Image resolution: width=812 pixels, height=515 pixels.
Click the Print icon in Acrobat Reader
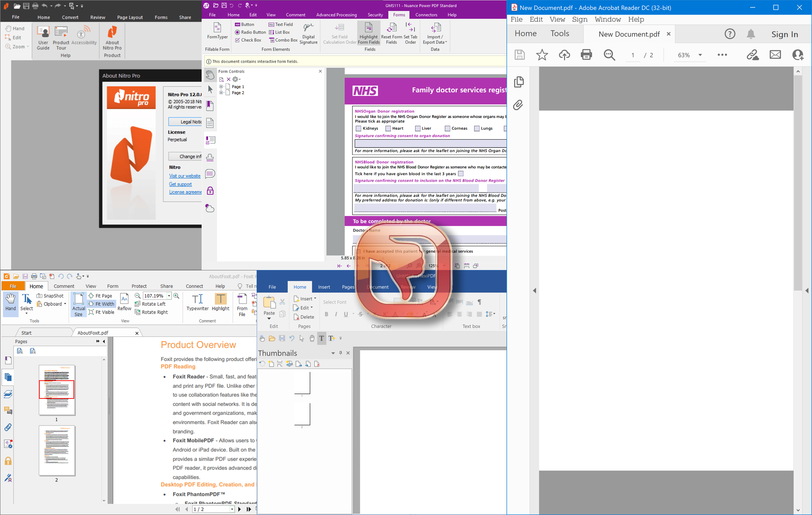(586, 55)
